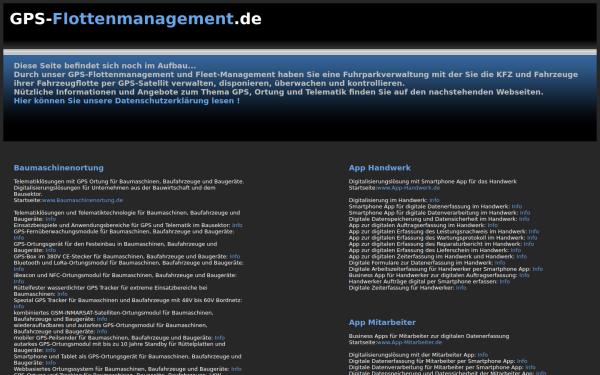
Task: Open Info for Erfassung des Leistungsnachweis
Action: pyautogui.click(x=534, y=232)
